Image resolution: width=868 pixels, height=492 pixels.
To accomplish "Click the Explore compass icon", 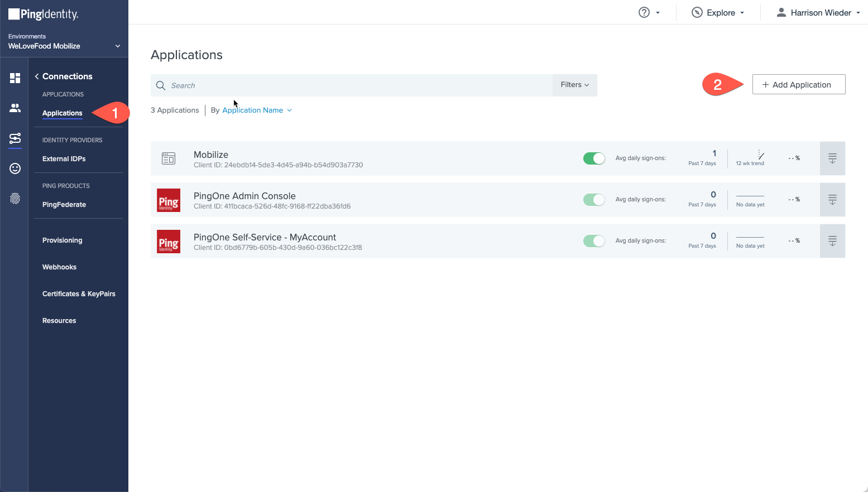I will coord(697,12).
